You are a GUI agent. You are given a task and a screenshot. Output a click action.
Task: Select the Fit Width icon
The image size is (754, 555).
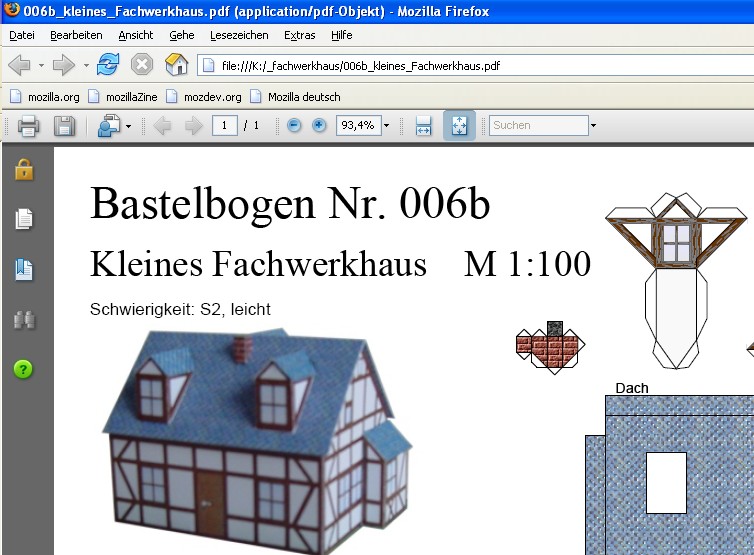[423, 126]
